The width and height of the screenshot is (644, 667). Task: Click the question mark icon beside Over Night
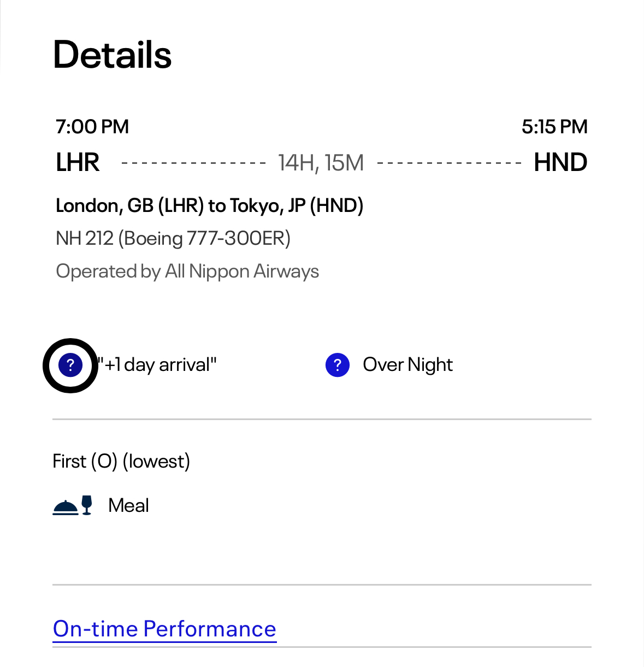point(338,365)
